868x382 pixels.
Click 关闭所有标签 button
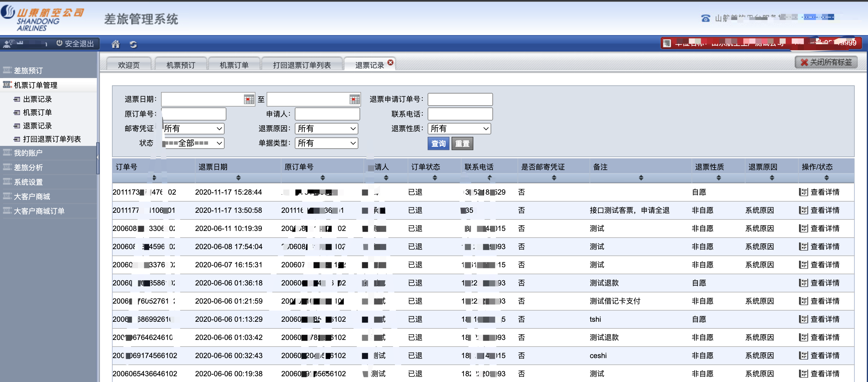click(x=826, y=62)
